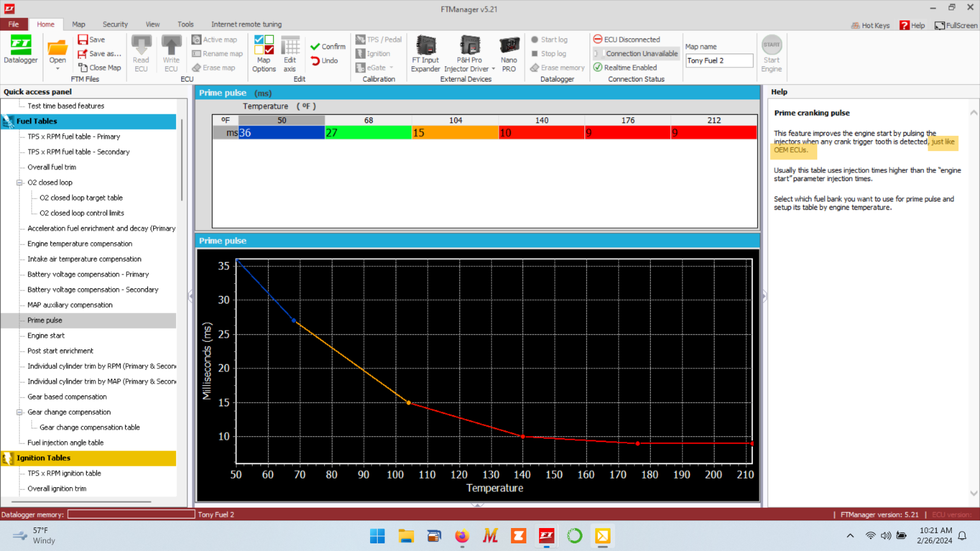This screenshot has height=551, width=980.
Task: Open FT Input Expander device
Action: (x=426, y=54)
